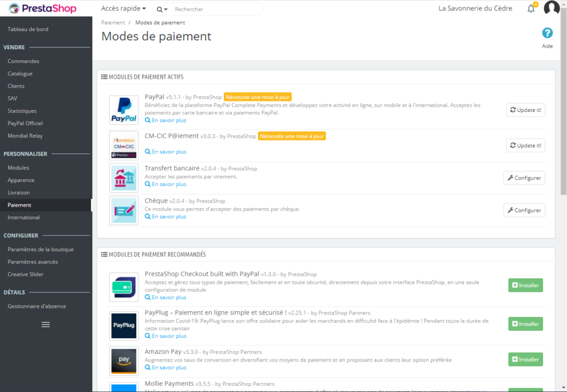The image size is (567, 392).
Task: Click the Modules de paiement actifs header
Action: (x=142, y=77)
